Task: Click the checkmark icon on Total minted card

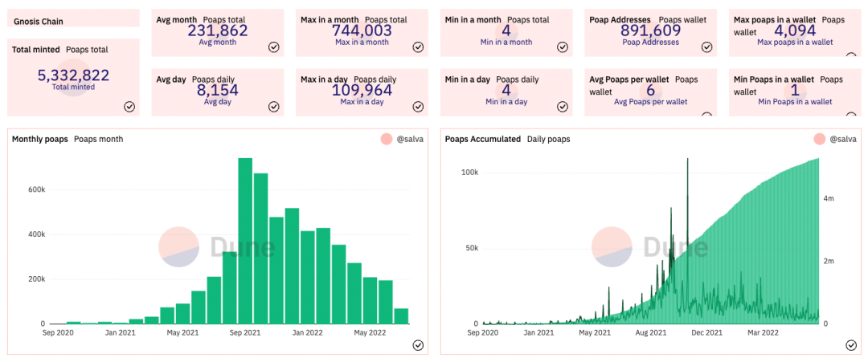Action: [x=129, y=107]
